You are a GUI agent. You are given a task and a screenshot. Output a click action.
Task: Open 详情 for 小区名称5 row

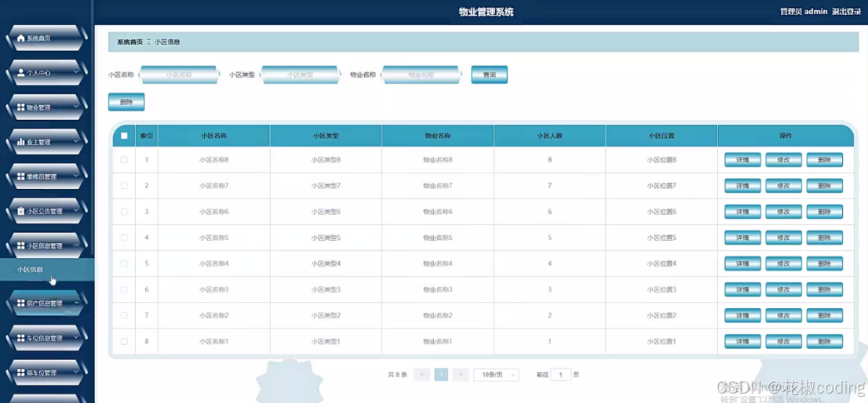[x=742, y=238]
